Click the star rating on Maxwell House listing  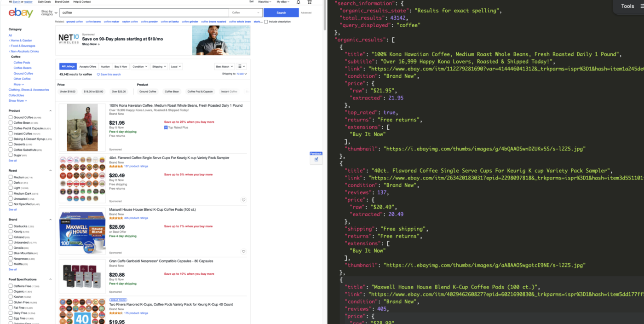pyautogui.click(x=116, y=218)
